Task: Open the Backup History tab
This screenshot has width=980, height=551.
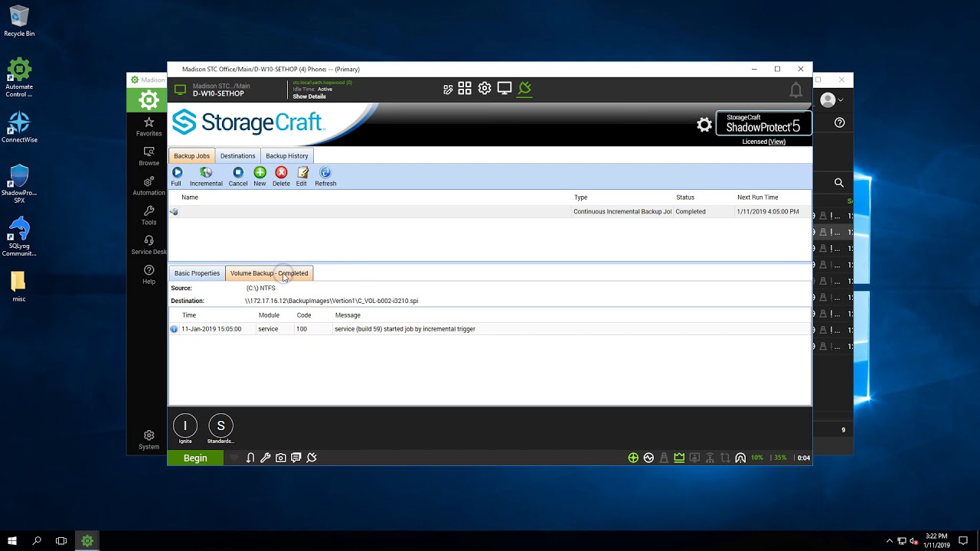Action: pyautogui.click(x=287, y=156)
